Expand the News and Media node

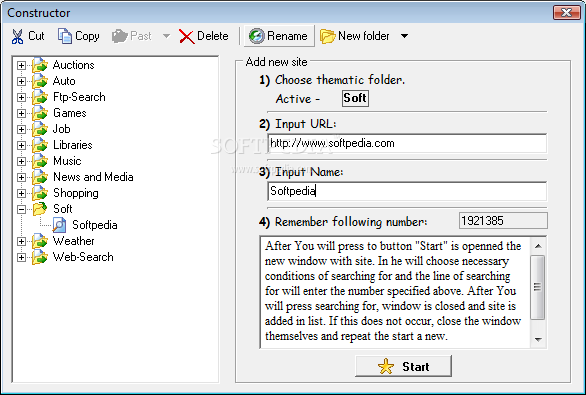point(21,178)
